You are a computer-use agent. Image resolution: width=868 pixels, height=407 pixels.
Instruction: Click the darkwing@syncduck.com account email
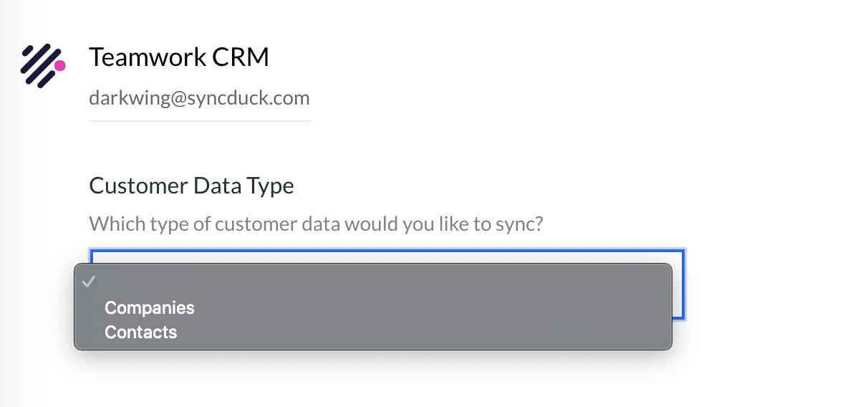click(199, 98)
